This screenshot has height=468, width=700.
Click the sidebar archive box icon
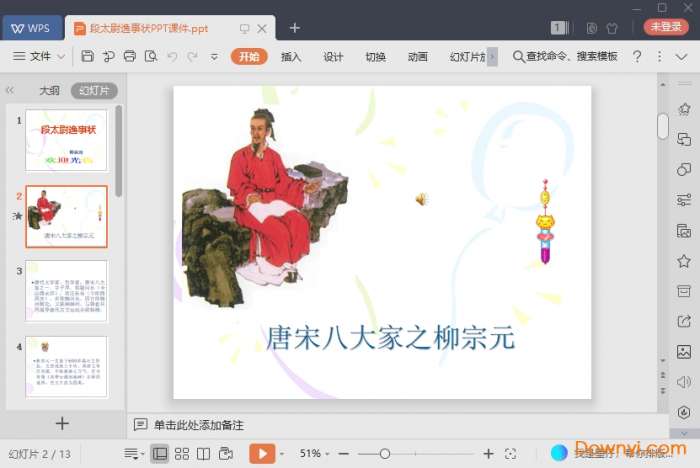pos(683,291)
